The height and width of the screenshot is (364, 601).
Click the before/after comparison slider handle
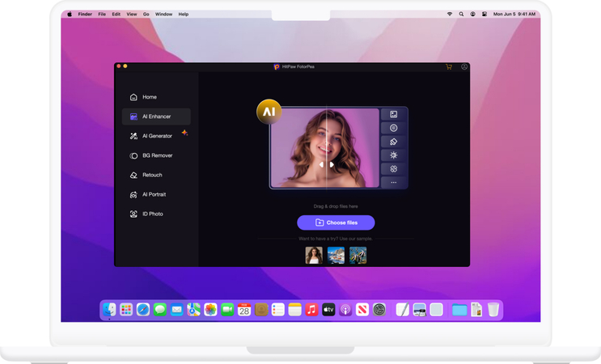coord(326,164)
